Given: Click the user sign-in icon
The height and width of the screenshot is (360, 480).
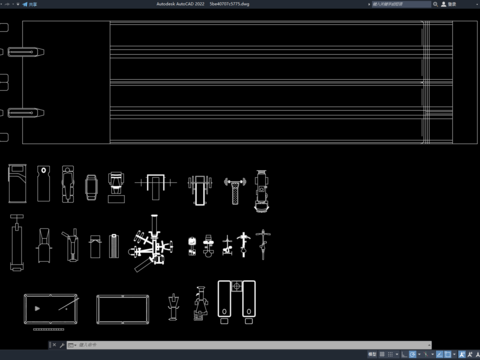Looking at the screenshot, I should pos(444,4).
